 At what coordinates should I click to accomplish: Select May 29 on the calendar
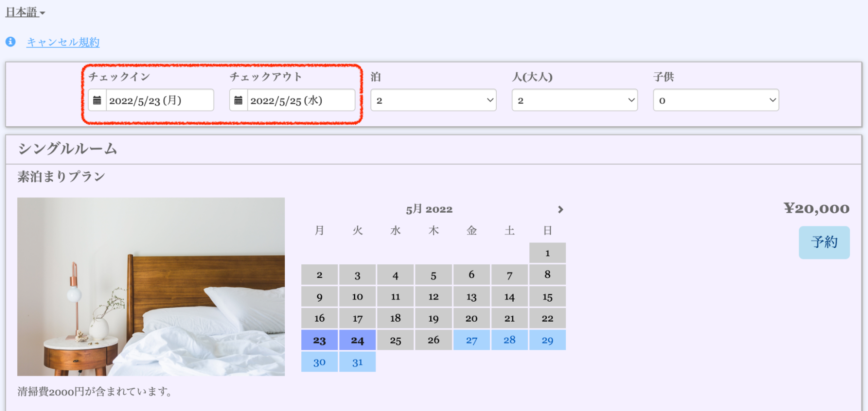tap(547, 340)
